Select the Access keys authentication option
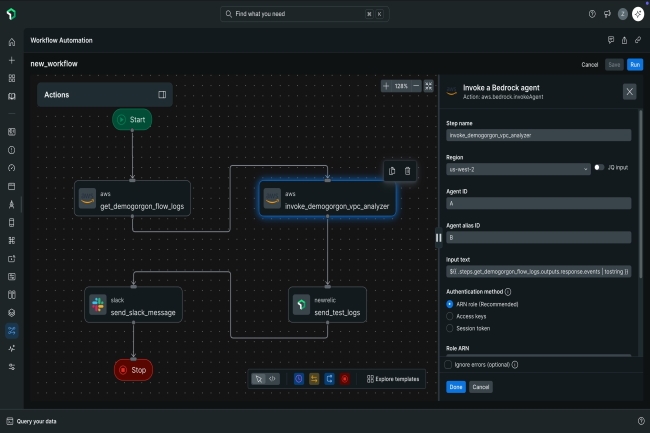 click(x=450, y=315)
